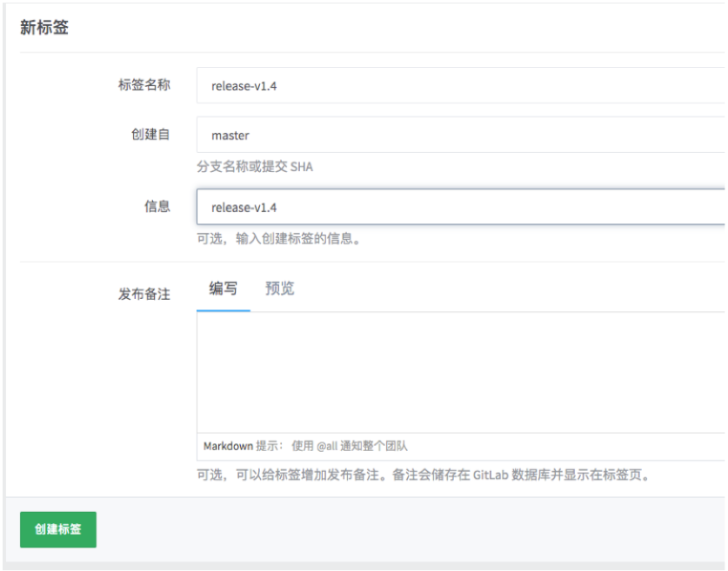Viewport: 728px width, 571px height.
Task: Click the 发布备注 label
Action: pos(144,294)
